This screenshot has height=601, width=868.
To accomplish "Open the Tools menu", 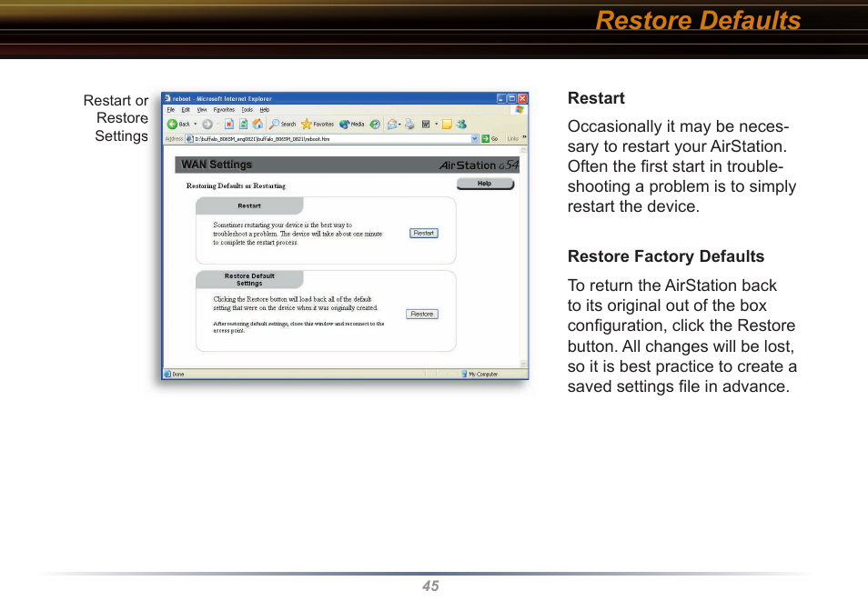I will point(247,110).
